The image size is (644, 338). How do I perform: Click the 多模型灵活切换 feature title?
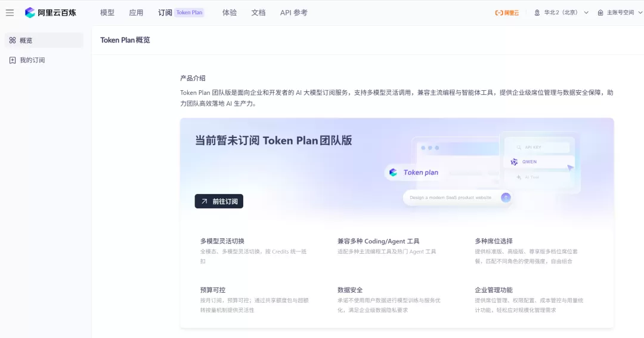(222, 241)
